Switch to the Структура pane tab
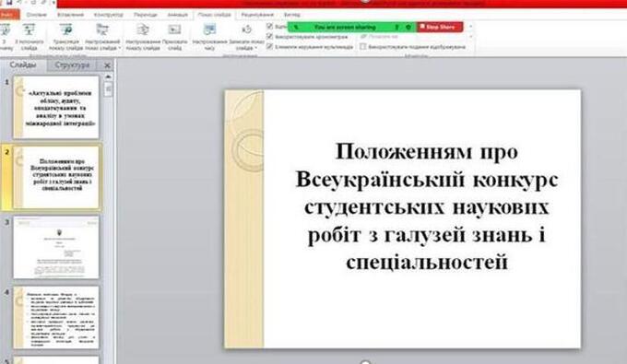Image resolution: width=627 pixels, height=364 pixels. pyautogui.click(x=72, y=65)
